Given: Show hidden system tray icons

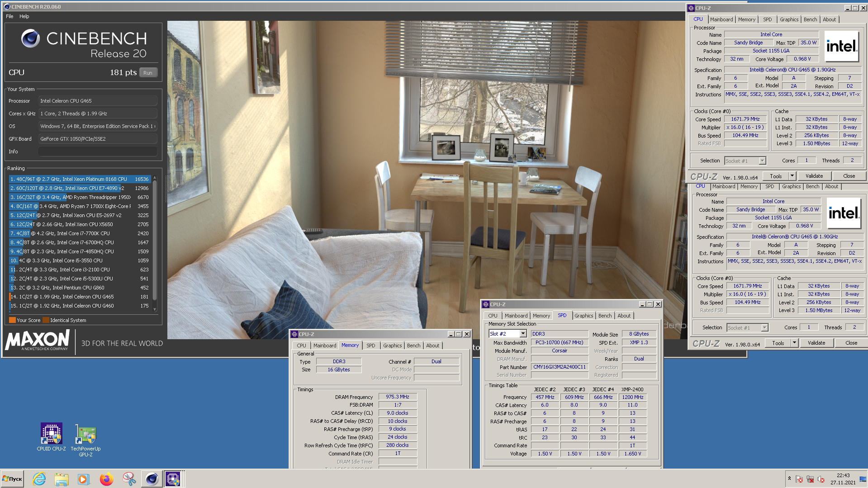Looking at the screenshot, I should click(x=789, y=479).
